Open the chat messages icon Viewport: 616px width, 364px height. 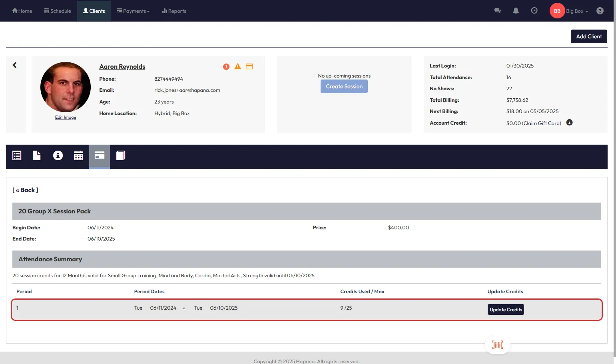pos(497,11)
